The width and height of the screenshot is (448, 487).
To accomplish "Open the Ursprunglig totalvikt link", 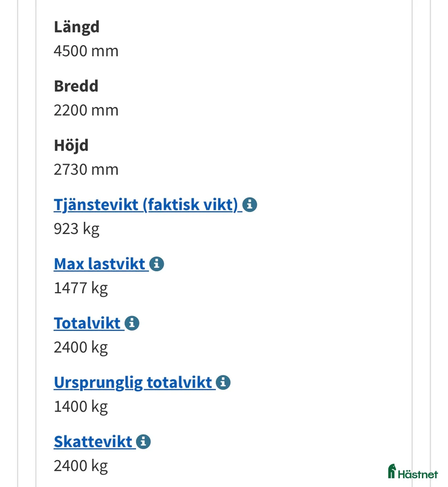I will pos(133,382).
